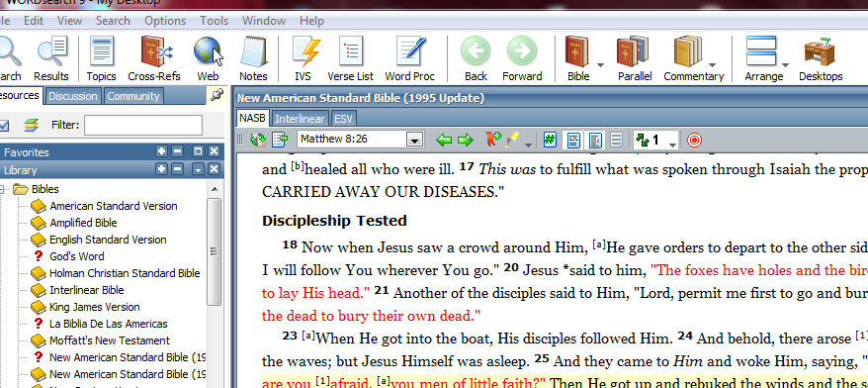Go Forward with the green arrow

[x=522, y=58]
